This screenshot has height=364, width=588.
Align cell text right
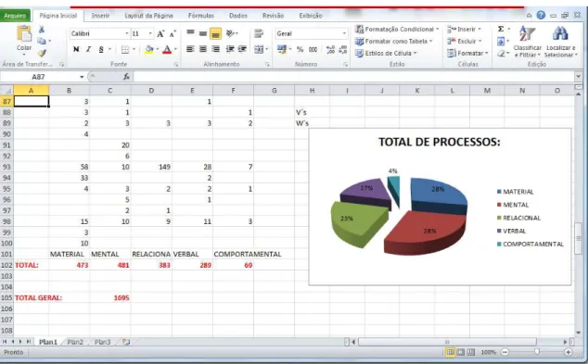click(x=215, y=49)
